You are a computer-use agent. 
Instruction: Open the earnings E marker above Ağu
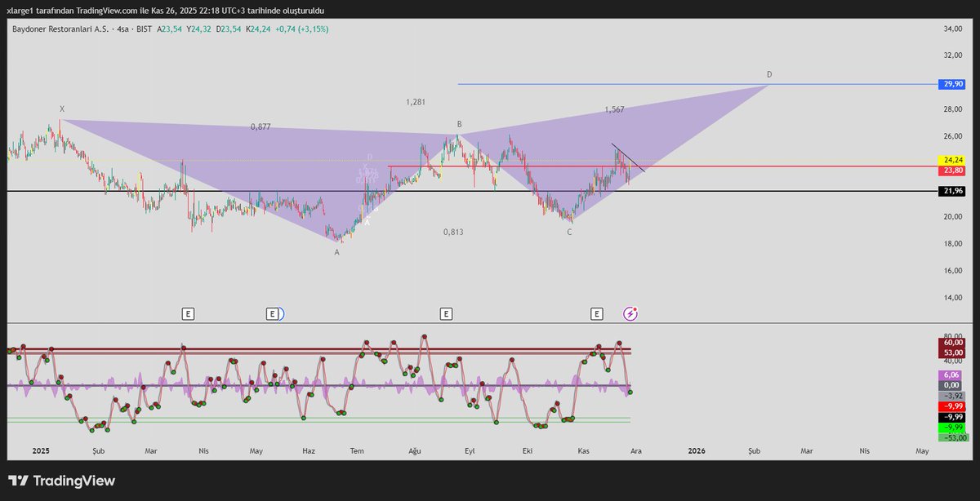(x=446, y=313)
